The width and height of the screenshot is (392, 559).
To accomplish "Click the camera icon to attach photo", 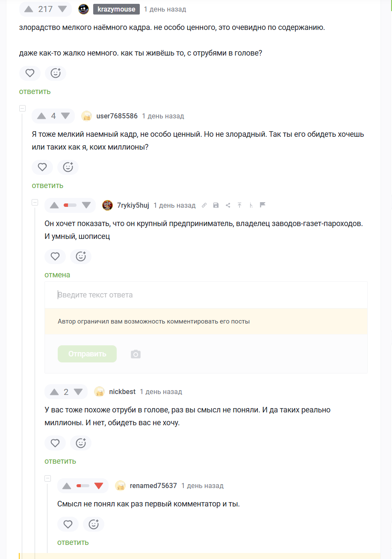I will (136, 354).
